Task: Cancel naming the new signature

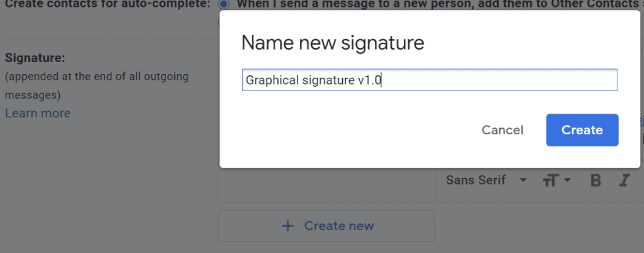Action: (502, 131)
